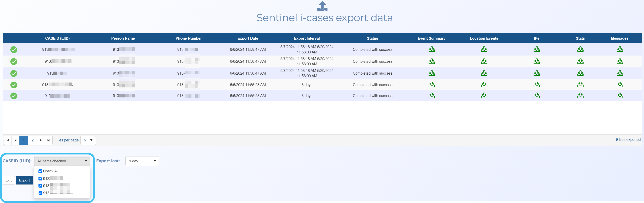Uncheck the Check All checkbox
The image size is (644, 203).
[x=40, y=171]
